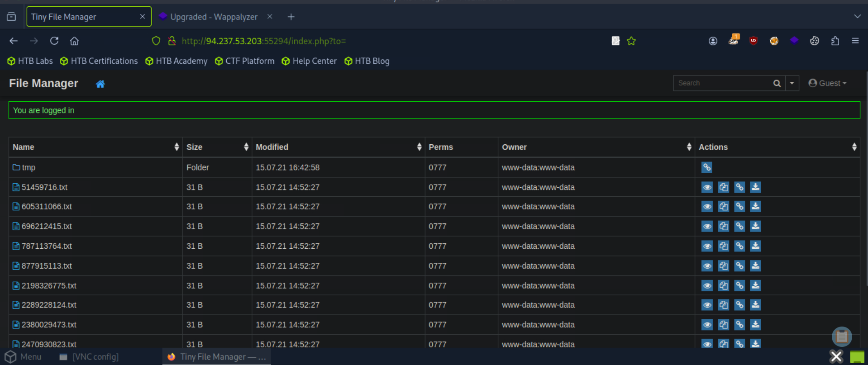
Task: Expand the Guest user menu
Action: tap(827, 83)
